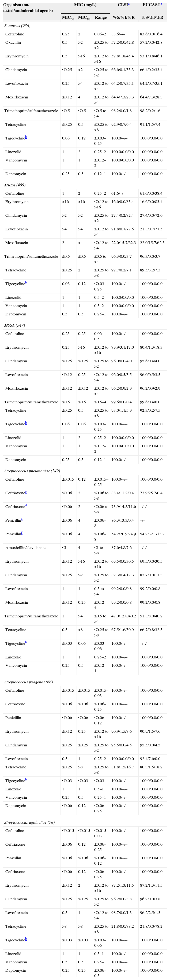Open footnote a link beside EUCAST header
This screenshot has width=170, height=980.
161,5
